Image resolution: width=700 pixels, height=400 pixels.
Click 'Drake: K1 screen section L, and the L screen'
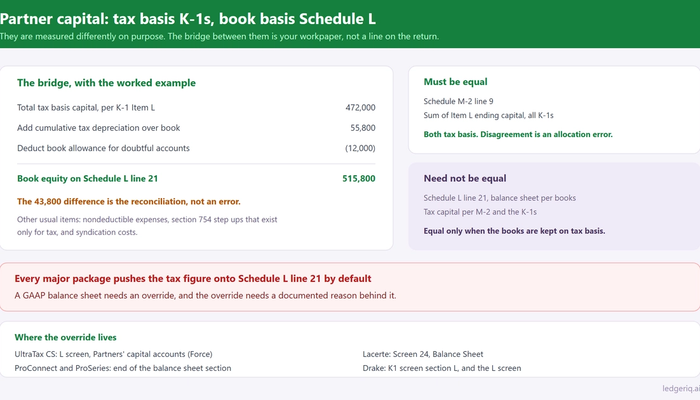(x=442, y=368)
